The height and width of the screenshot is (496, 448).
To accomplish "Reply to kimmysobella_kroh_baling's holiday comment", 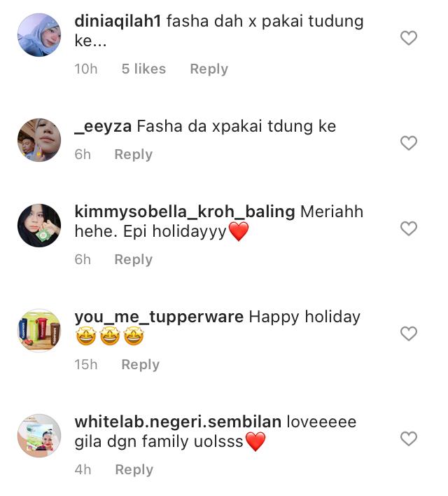I will point(134,260).
